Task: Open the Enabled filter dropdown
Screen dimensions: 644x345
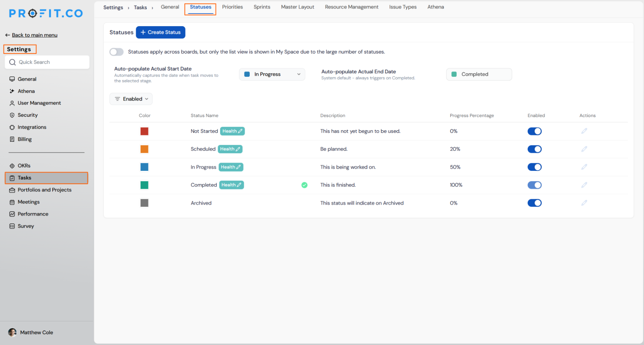Action: coord(131,99)
